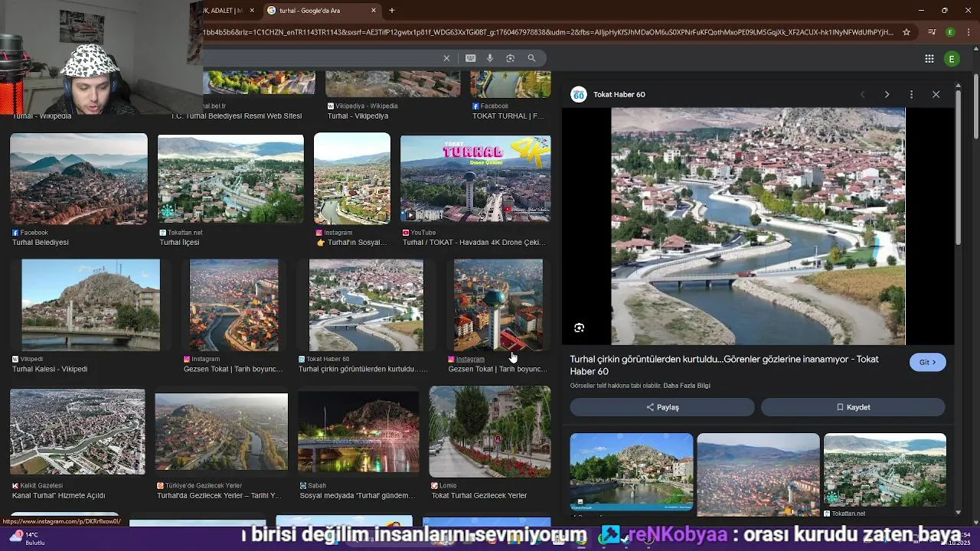Switch to the turhal - Google'da Ara tab

pos(322,10)
